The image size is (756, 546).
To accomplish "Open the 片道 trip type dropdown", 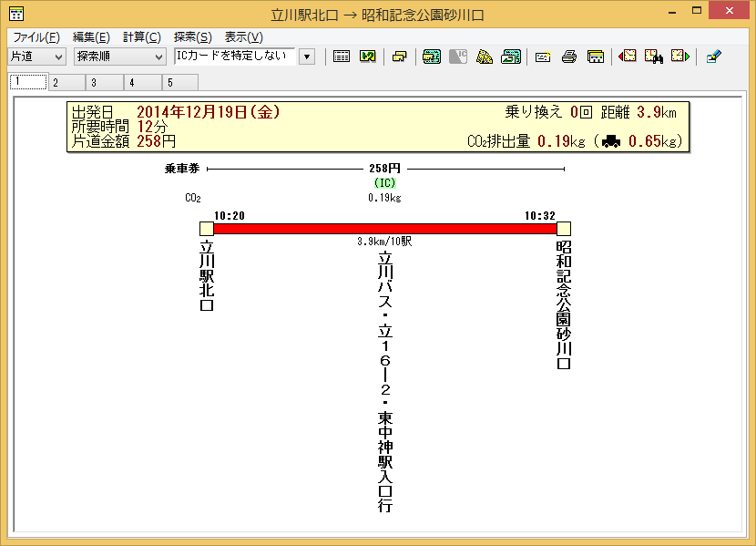I will point(37,57).
